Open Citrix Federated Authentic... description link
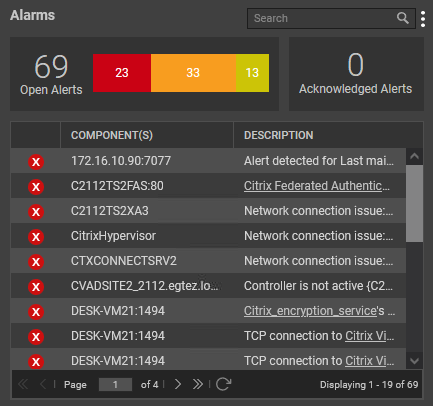The image size is (433, 406). pos(317,186)
